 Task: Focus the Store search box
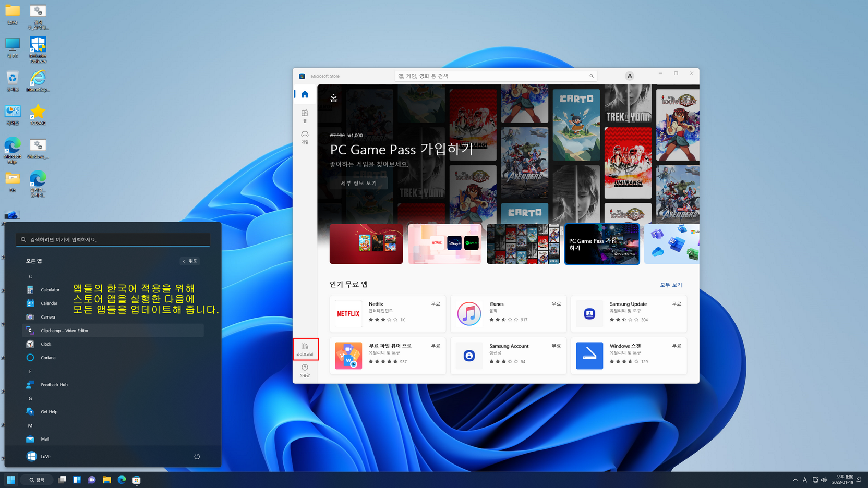(x=496, y=76)
